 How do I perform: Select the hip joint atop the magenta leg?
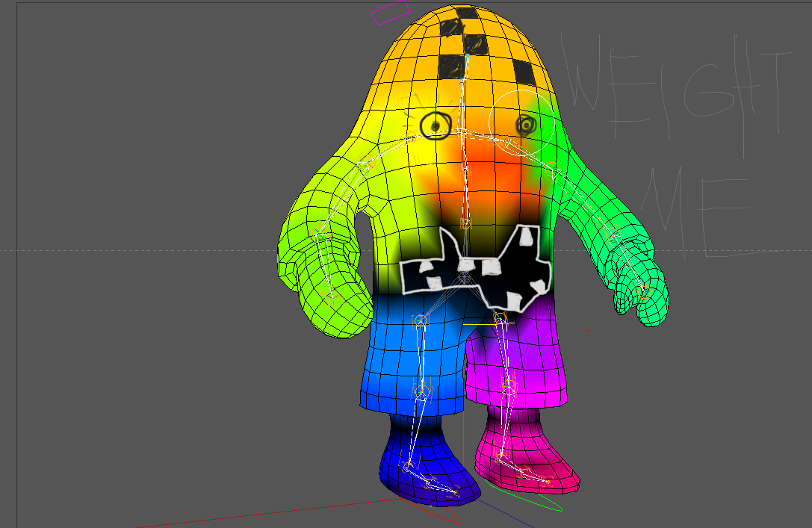point(500,317)
